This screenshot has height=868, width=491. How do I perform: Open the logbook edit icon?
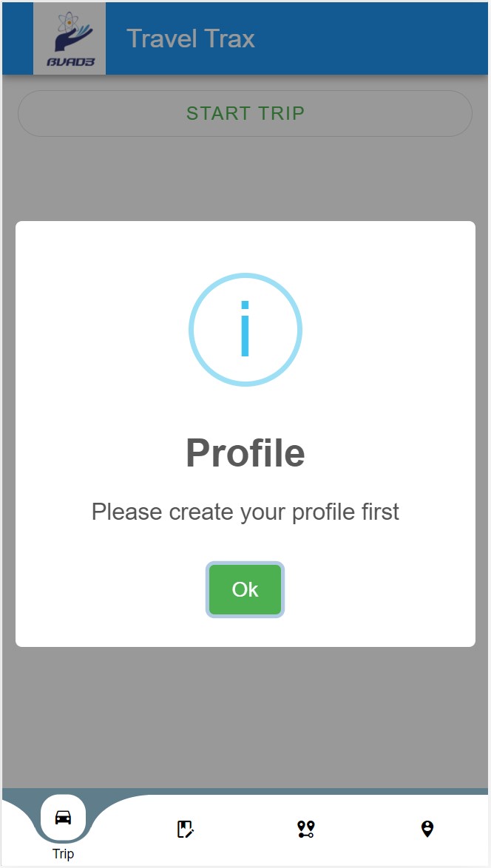point(185,829)
